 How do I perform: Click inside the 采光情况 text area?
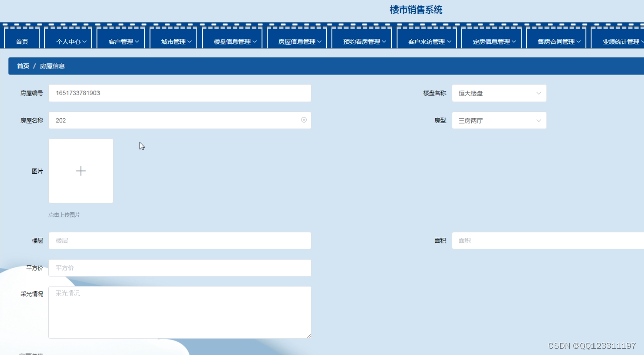180,313
